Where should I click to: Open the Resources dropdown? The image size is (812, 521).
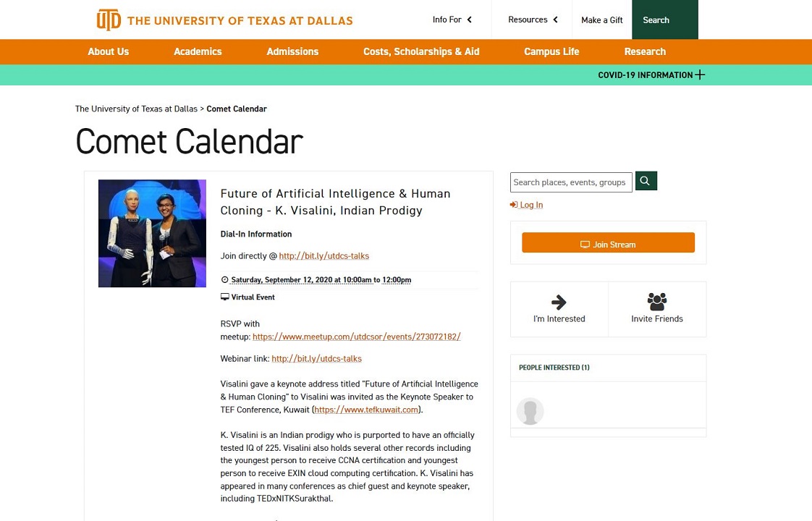click(x=533, y=20)
